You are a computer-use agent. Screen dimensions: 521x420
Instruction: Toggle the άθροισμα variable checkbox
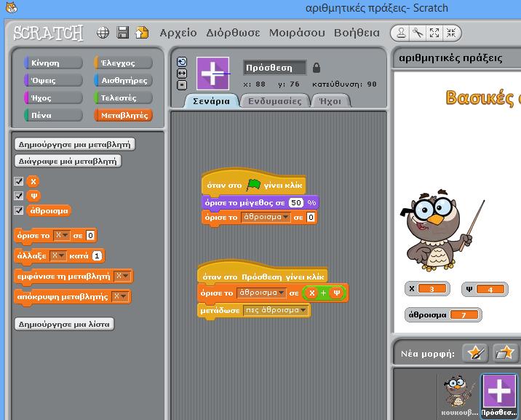19,210
